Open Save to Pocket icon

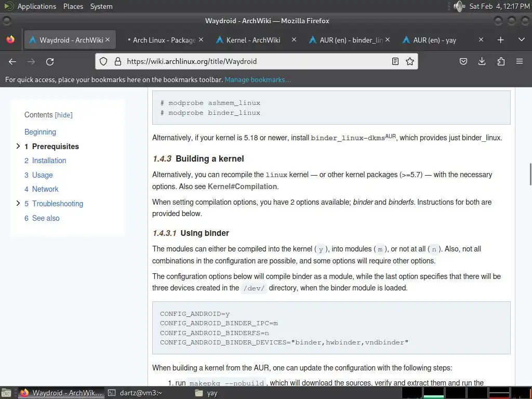coord(463,61)
